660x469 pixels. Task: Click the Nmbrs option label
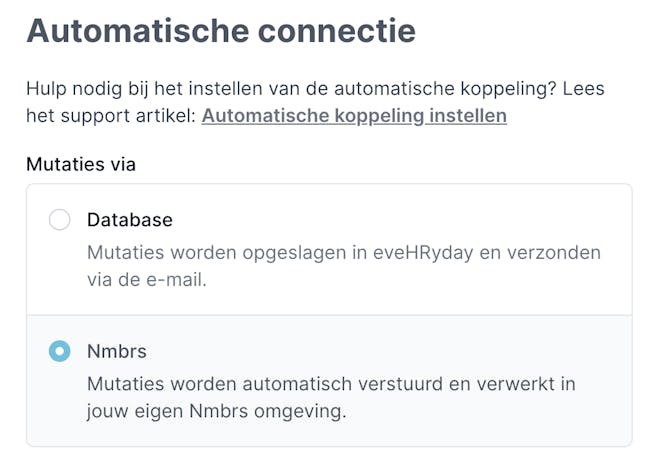(117, 351)
